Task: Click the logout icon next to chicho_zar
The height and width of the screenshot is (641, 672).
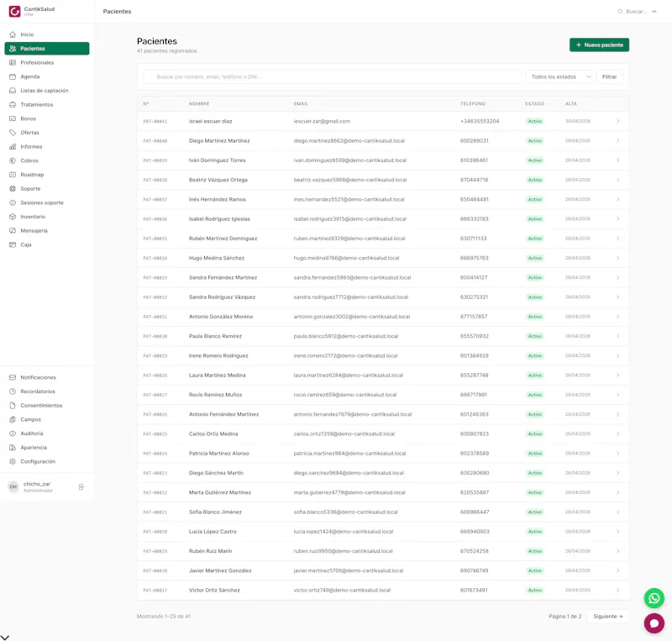Action: coord(81,486)
